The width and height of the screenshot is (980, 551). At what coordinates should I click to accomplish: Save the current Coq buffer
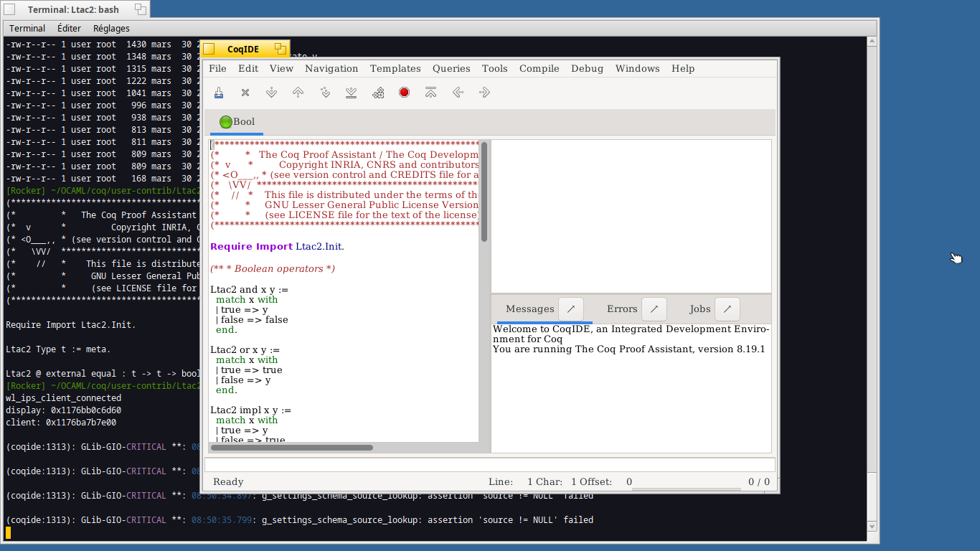pos(220,93)
